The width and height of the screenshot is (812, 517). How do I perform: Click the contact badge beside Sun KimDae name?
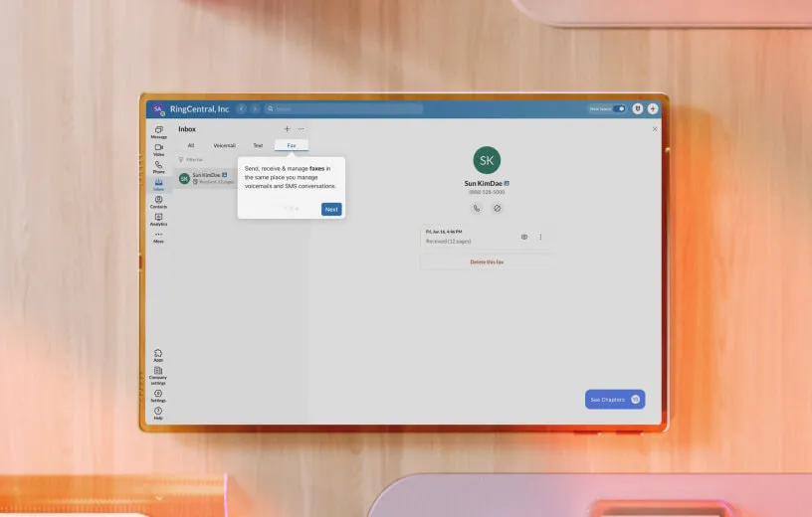click(507, 183)
